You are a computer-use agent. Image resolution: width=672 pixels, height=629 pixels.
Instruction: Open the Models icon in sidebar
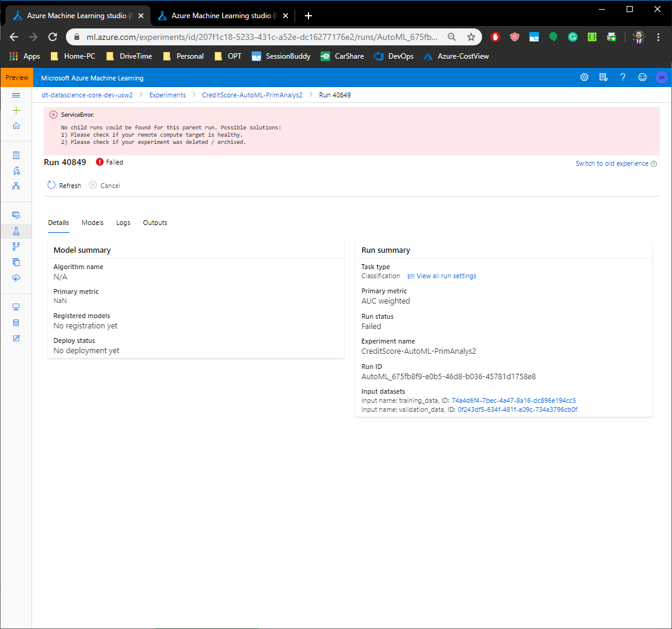click(16, 262)
